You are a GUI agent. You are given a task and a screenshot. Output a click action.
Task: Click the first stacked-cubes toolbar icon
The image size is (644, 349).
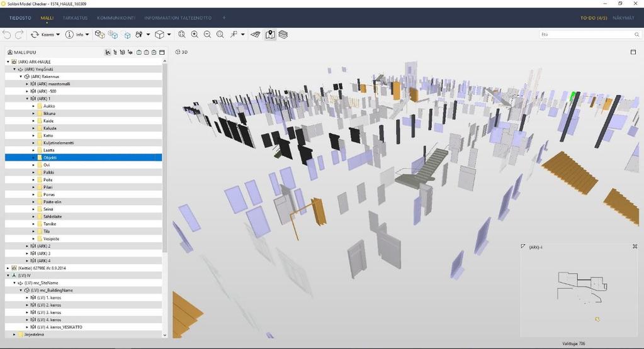tap(99, 35)
